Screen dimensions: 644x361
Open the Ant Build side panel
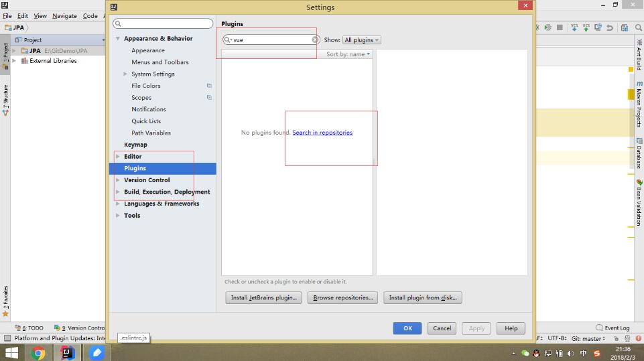(x=639, y=55)
